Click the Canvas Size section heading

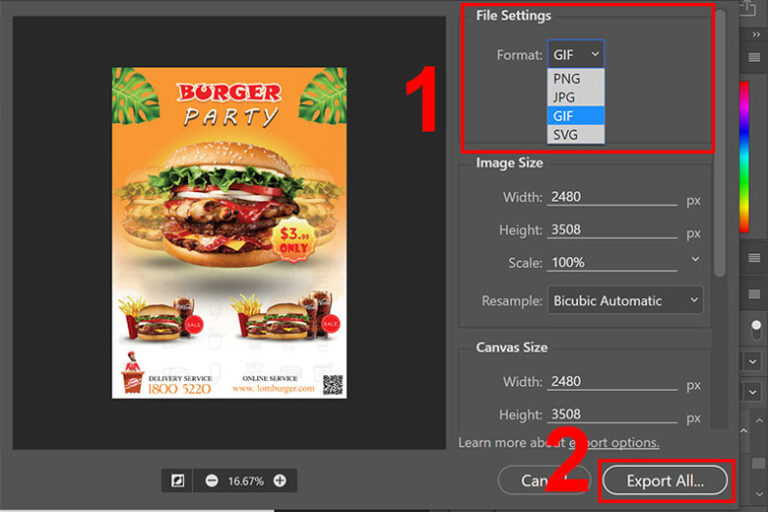click(512, 347)
